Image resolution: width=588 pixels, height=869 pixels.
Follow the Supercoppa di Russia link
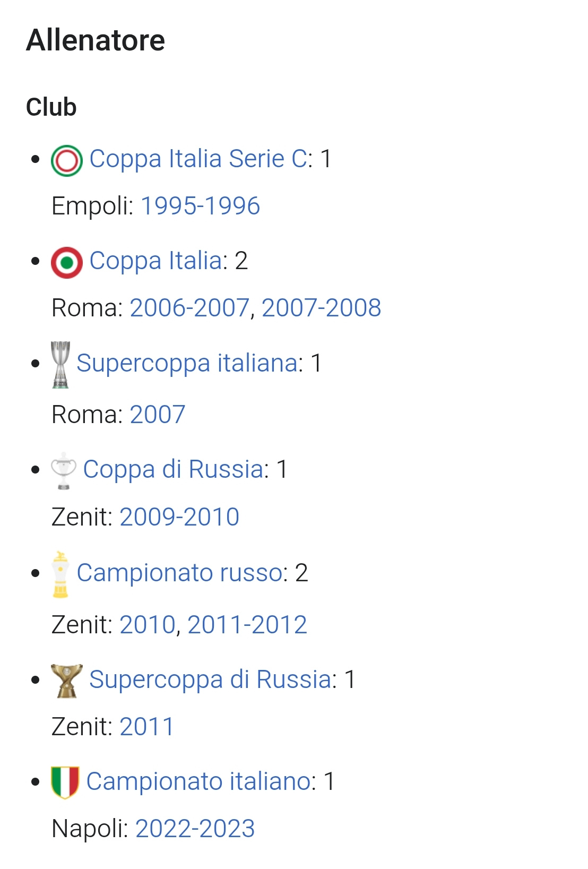210,679
